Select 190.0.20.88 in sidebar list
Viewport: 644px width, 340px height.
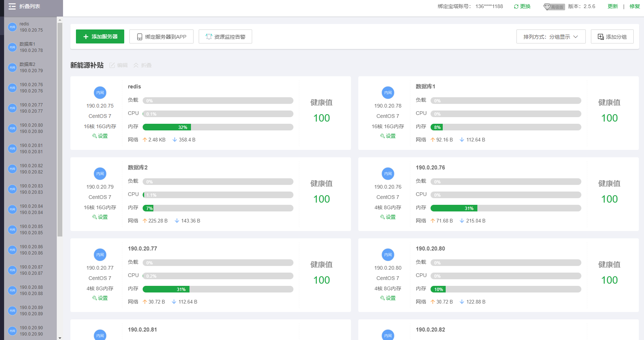[30, 290]
